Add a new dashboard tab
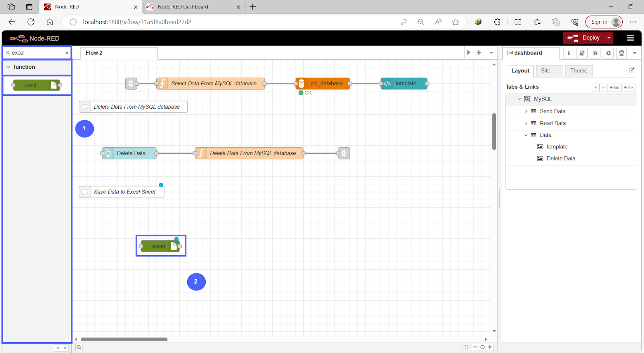This screenshot has height=353, width=644. [614, 87]
